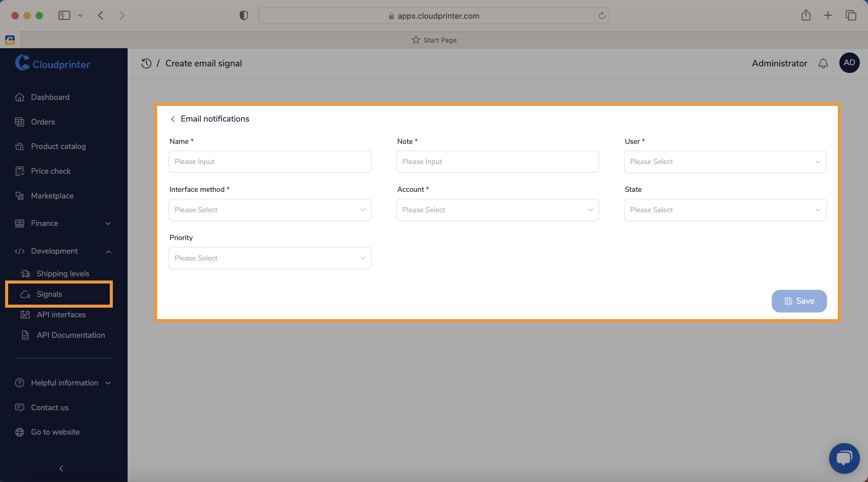Image resolution: width=868 pixels, height=482 pixels.
Task: Reload the page with refresh icon
Action: point(601,15)
